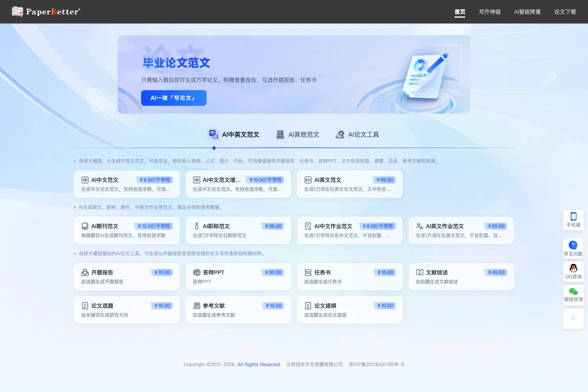Viewport: 588px width, 392px height.
Task: Select the 答辩PPT card title
Action: pyautogui.click(x=214, y=272)
